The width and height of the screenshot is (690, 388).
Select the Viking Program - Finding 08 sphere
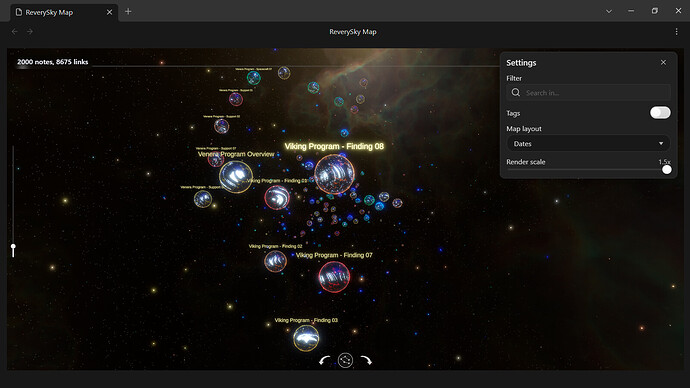(334, 174)
